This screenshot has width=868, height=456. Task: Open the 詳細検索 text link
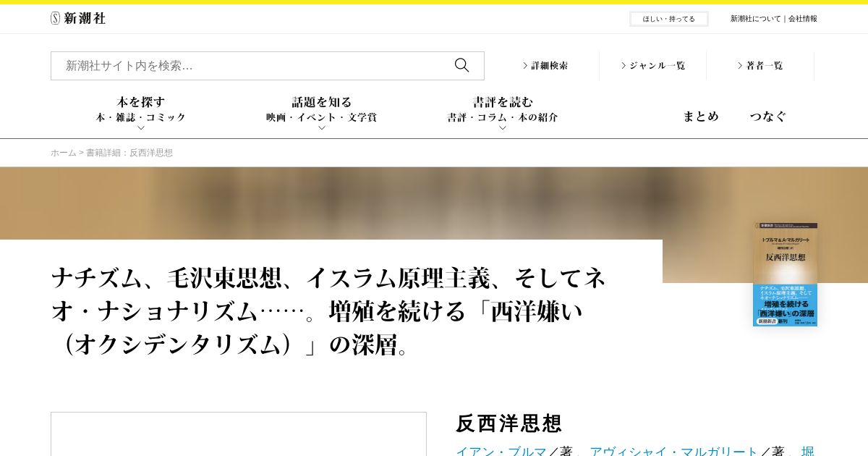click(x=550, y=65)
